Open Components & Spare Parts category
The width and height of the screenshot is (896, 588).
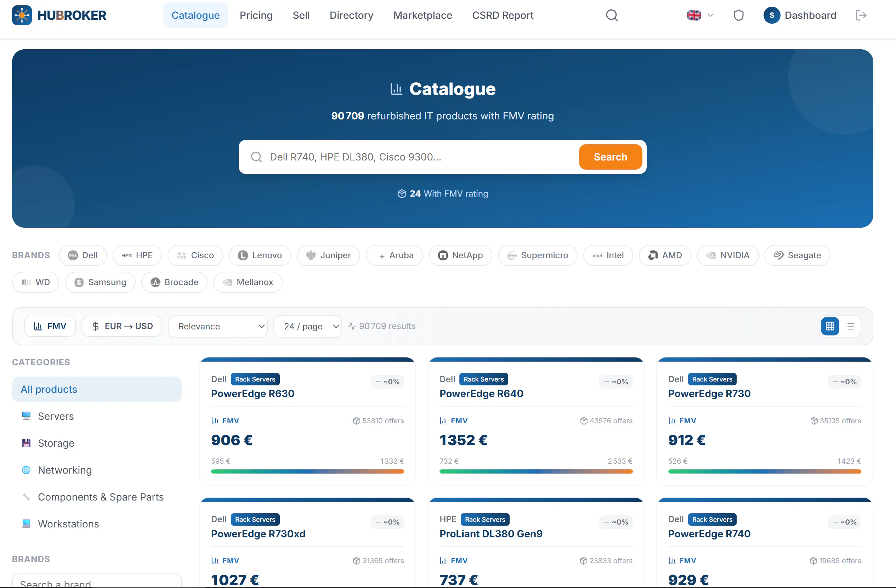coord(97,497)
